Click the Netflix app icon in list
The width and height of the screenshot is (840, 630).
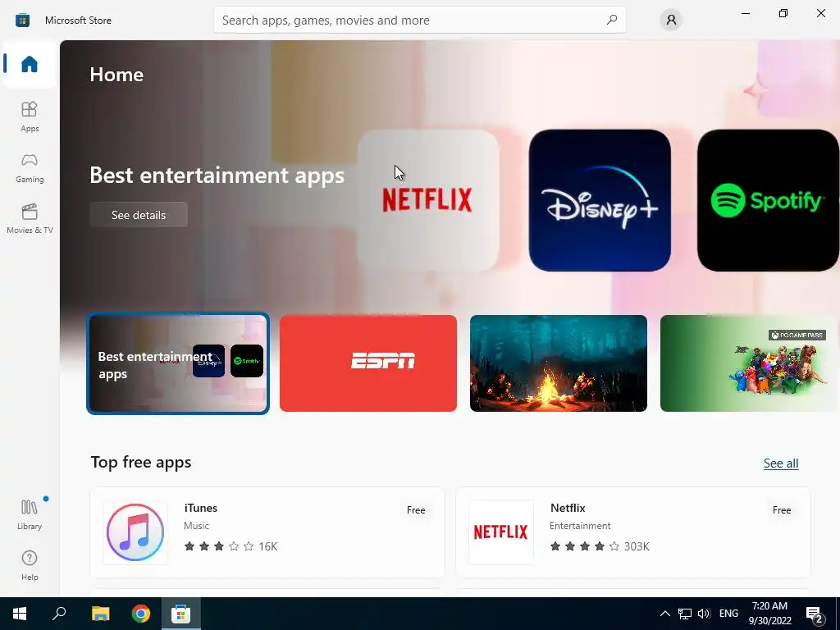(x=501, y=532)
